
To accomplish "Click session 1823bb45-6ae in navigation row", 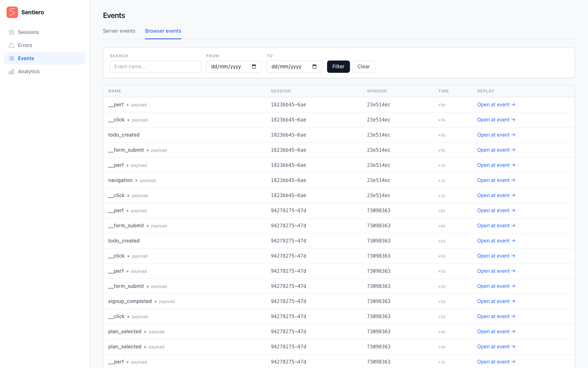I will coord(288,180).
